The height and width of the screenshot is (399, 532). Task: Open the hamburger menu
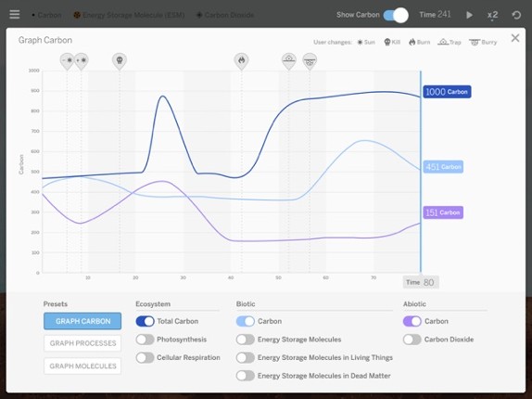click(x=15, y=15)
